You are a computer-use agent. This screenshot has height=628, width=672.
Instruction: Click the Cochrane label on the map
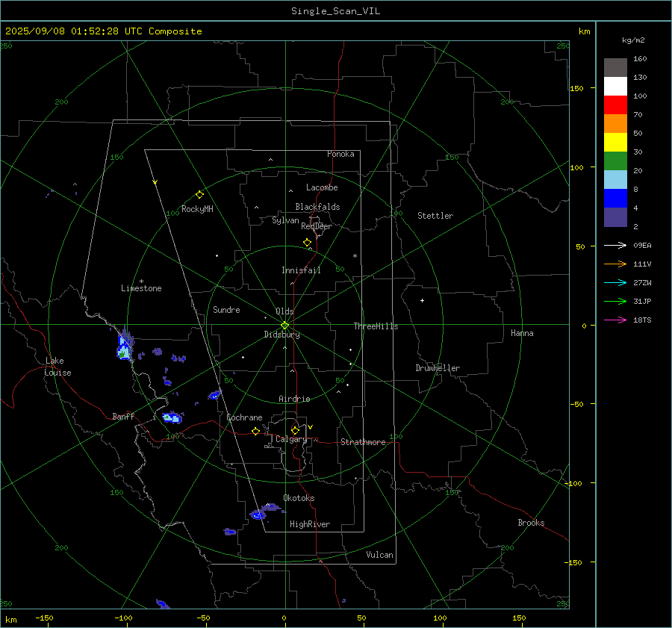click(x=244, y=417)
